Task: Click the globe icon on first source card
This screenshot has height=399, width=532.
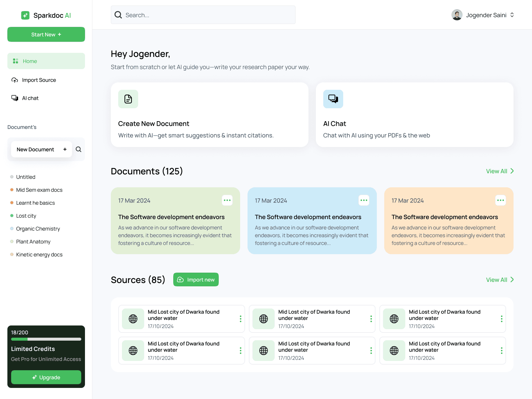Action: tap(133, 318)
